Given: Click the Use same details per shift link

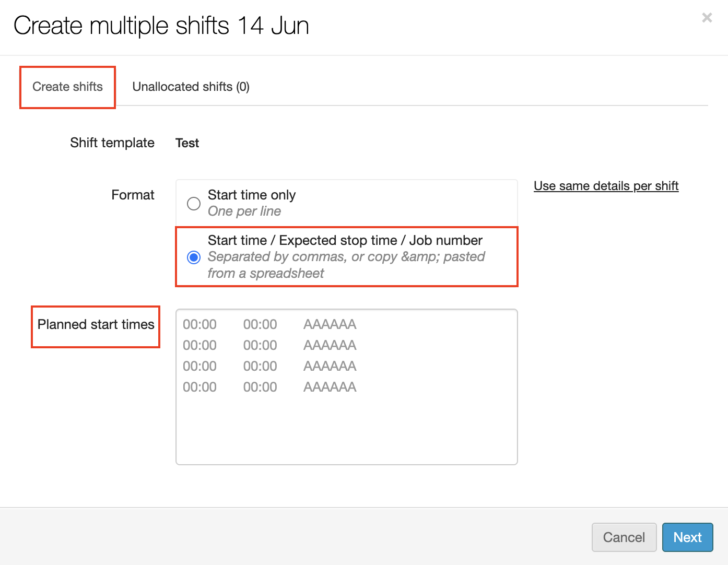Looking at the screenshot, I should pyautogui.click(x=606, y=186).
